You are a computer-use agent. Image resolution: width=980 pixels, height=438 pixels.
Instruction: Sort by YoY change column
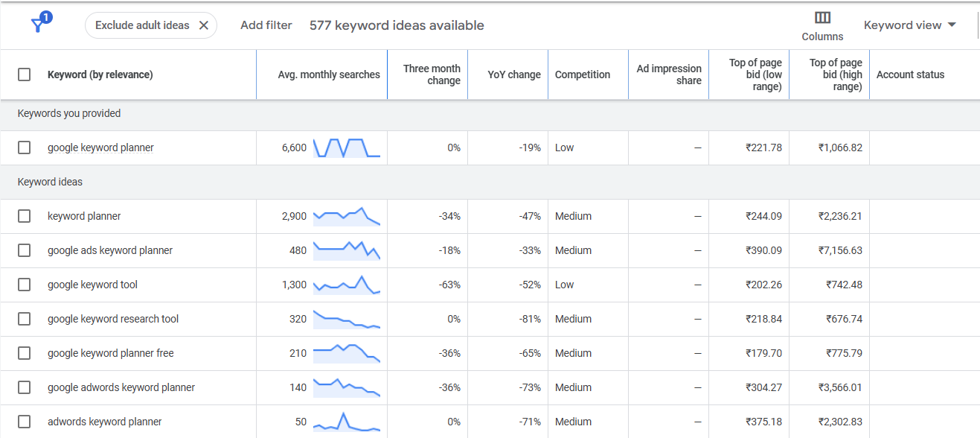click(514, 74)
